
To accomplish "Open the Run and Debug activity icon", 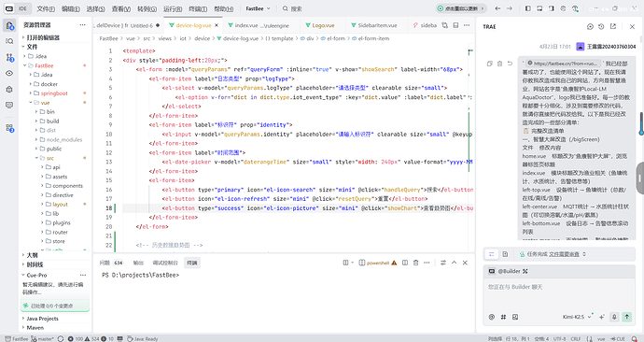I will 9,89.
